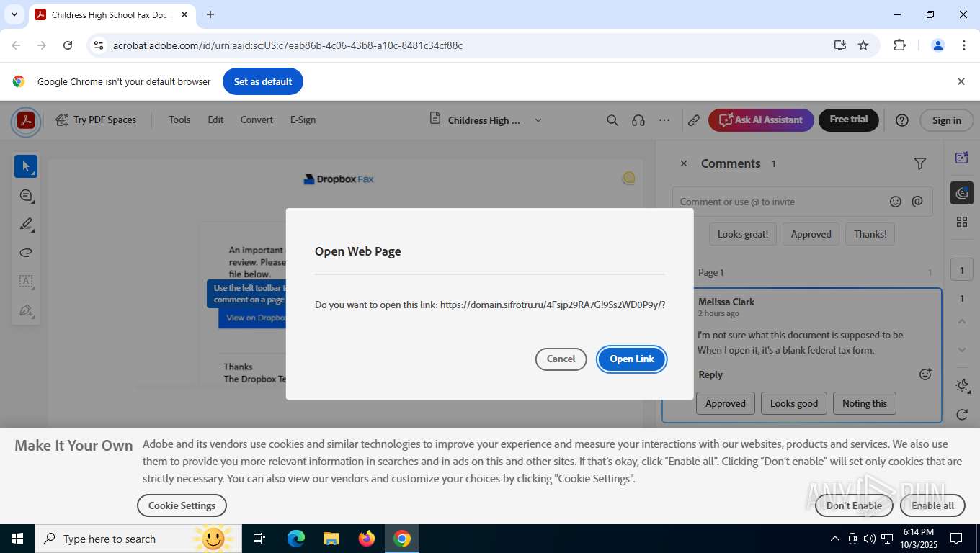Viewport: 980px width, 553px height.
Task: Select the freehand draw loop tool
Action: (26, 253)
